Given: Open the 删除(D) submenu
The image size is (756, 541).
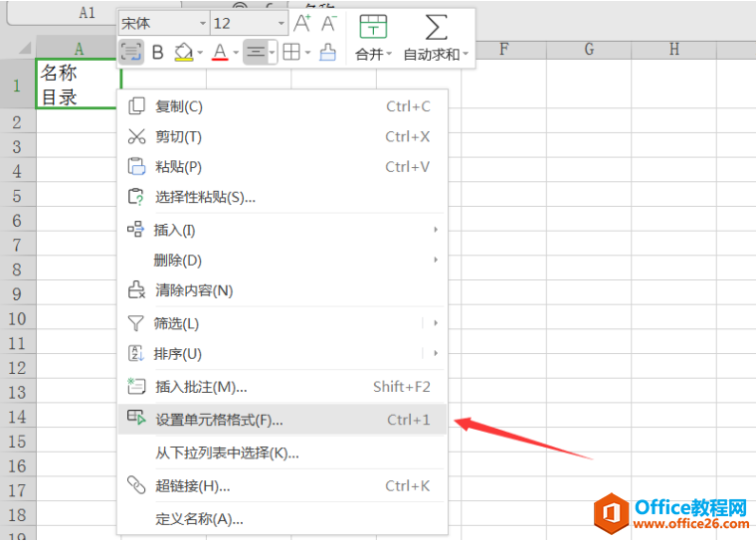Looking at the screenshot, I should click(x=283, y=261).
